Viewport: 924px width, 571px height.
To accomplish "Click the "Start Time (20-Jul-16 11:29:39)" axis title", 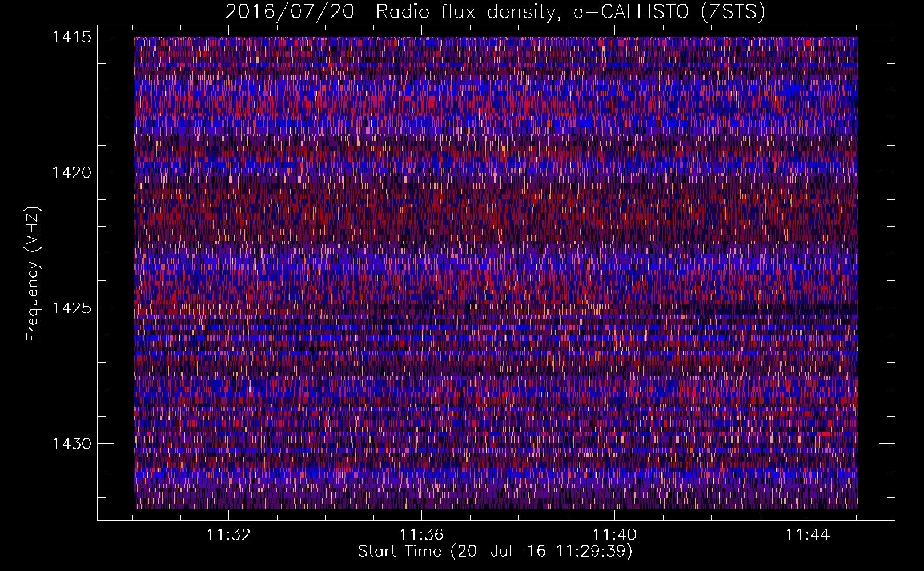I will 495,552.
